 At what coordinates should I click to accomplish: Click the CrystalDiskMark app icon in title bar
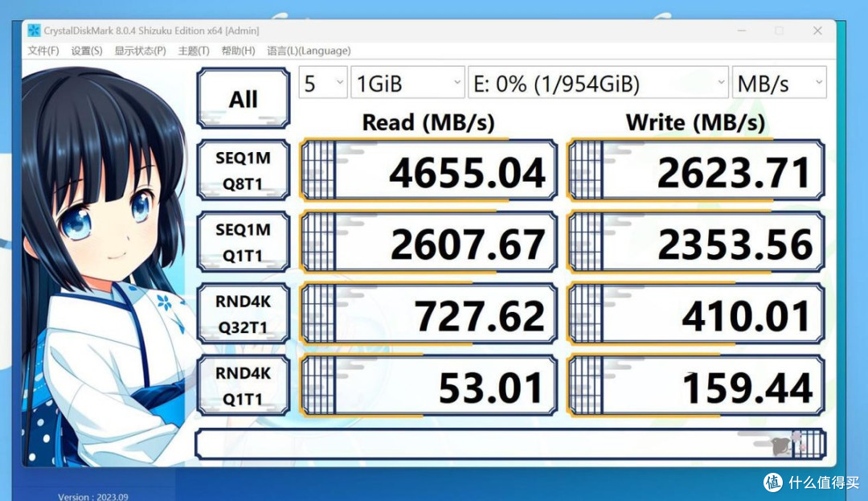(x=34, y=31)
